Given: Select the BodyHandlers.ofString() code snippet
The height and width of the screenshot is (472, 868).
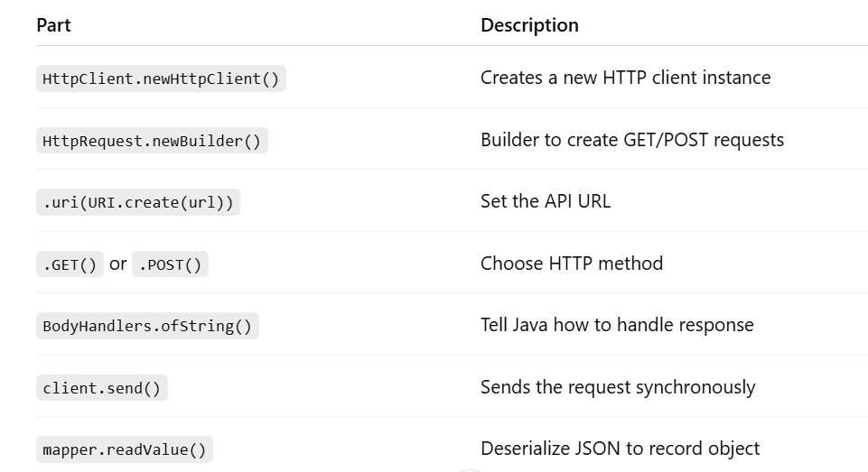Looking at the screenshot, I should [x=147, y=326].
